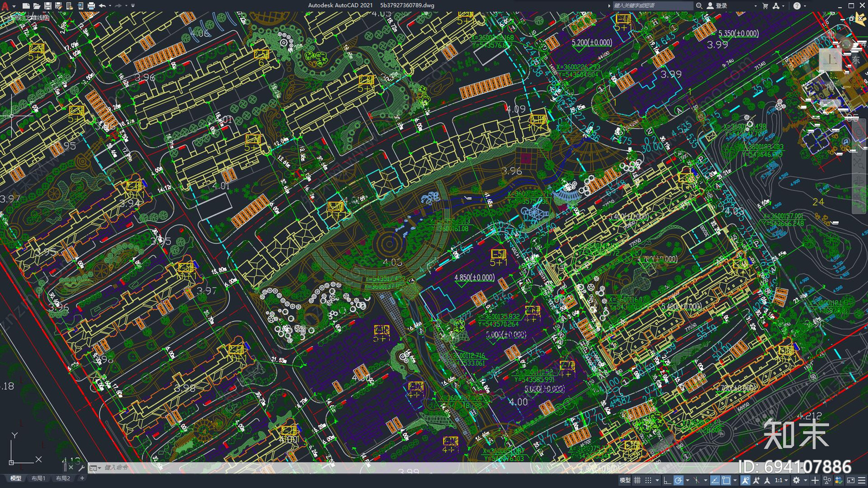The width and height of the screenshot is (868, 488).
Task: Close the command line with X
Action: point(71,467)
